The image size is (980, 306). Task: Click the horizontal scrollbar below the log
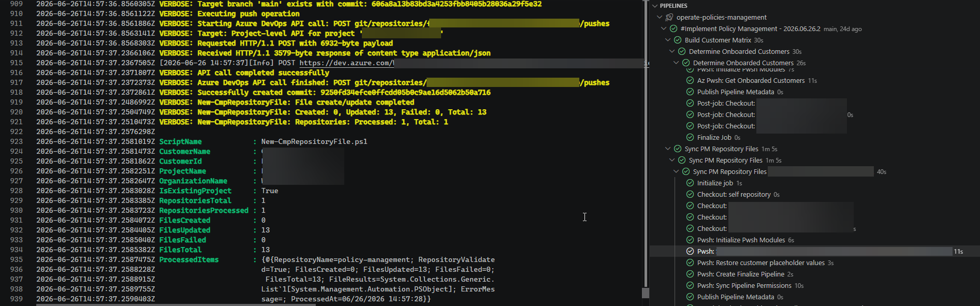pos(176,304)
